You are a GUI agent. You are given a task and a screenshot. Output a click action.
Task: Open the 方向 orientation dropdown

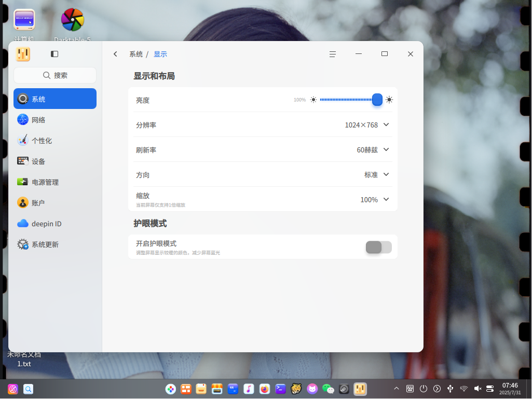377,175
